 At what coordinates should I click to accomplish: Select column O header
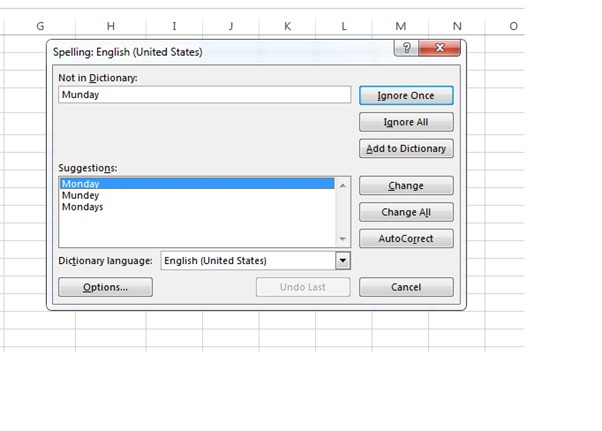click(x=514, y=26)
